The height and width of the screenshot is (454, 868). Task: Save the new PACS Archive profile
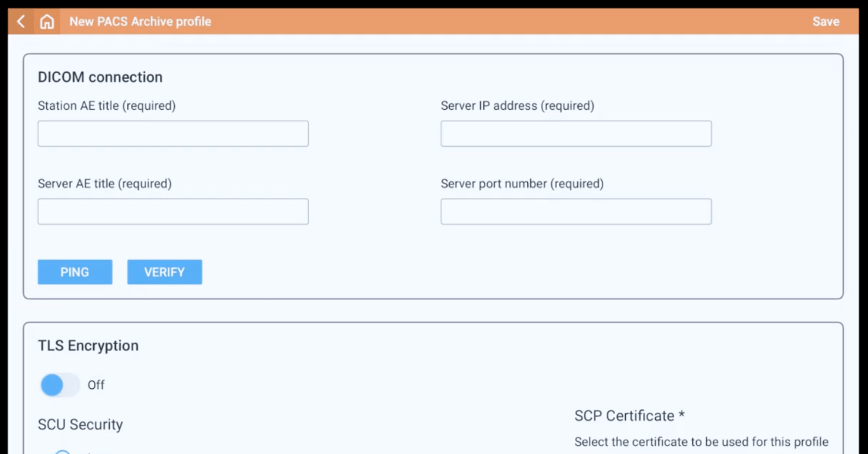click(x=825, y=21)
